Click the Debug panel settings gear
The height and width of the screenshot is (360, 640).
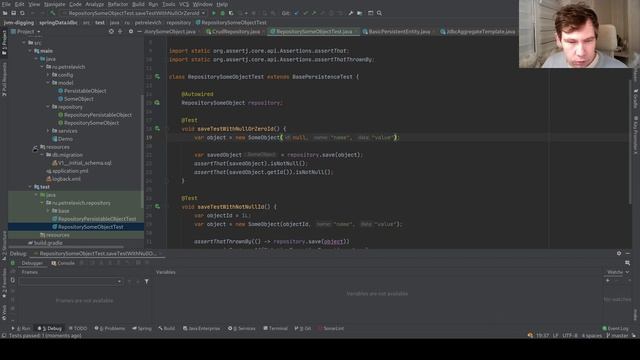coord(619,253)
